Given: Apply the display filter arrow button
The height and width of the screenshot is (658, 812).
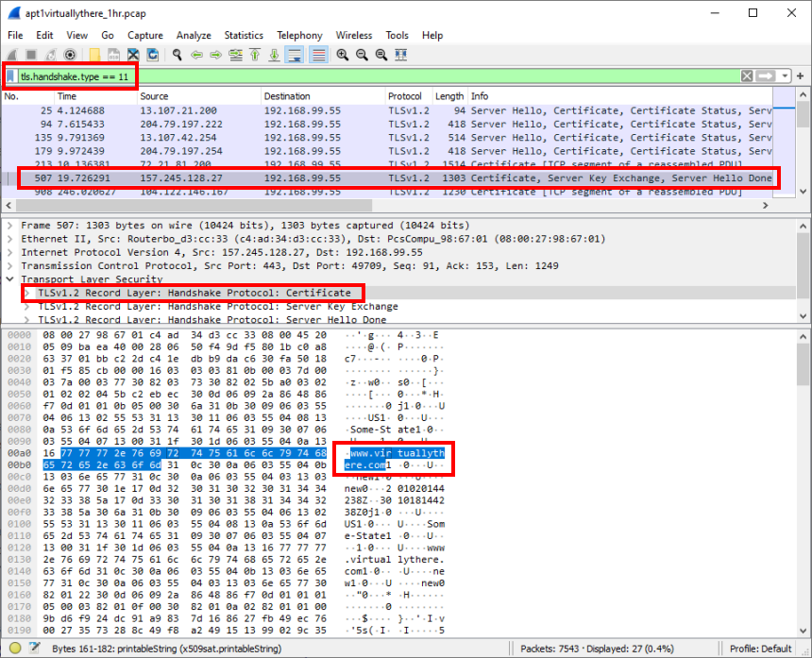Looking at the screenshot, I should pyautogui.click(x=766, y=76).
